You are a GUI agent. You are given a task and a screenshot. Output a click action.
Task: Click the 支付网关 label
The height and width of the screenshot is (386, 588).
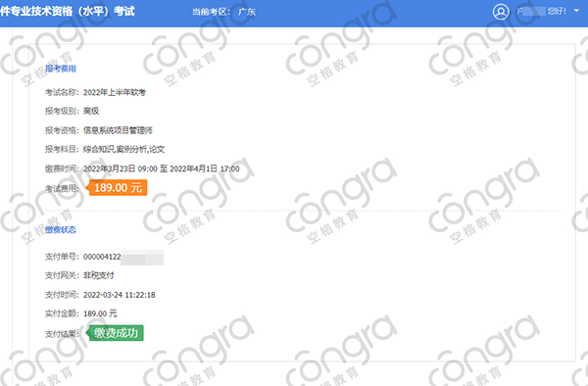[x=62, y=275]
